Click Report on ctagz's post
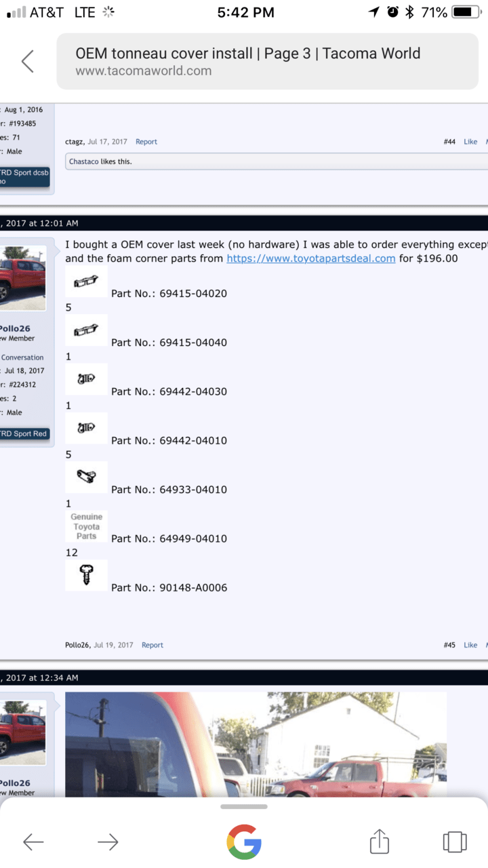 pyautogui.click(x=146, y=142)
